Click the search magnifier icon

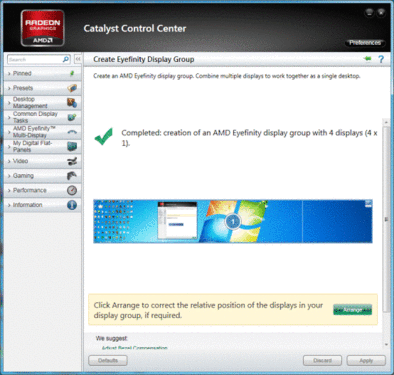(x=66, y=59)
